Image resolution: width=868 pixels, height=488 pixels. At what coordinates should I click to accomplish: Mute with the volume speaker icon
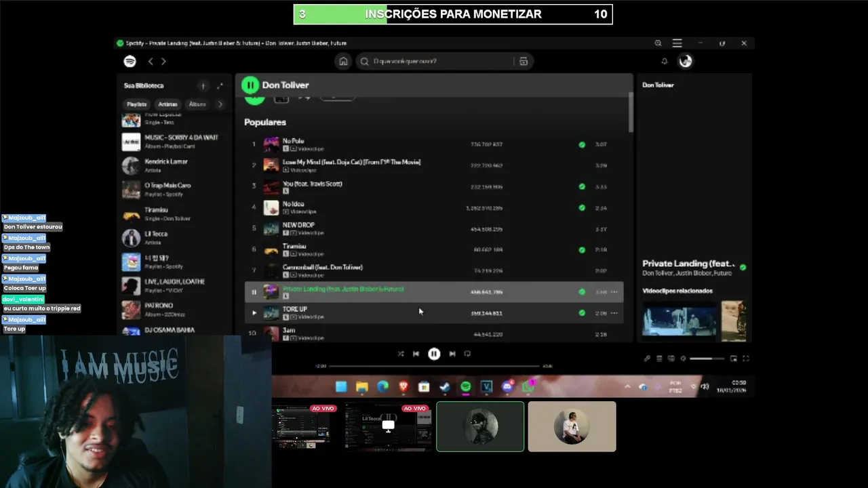[x=683, y=359]
